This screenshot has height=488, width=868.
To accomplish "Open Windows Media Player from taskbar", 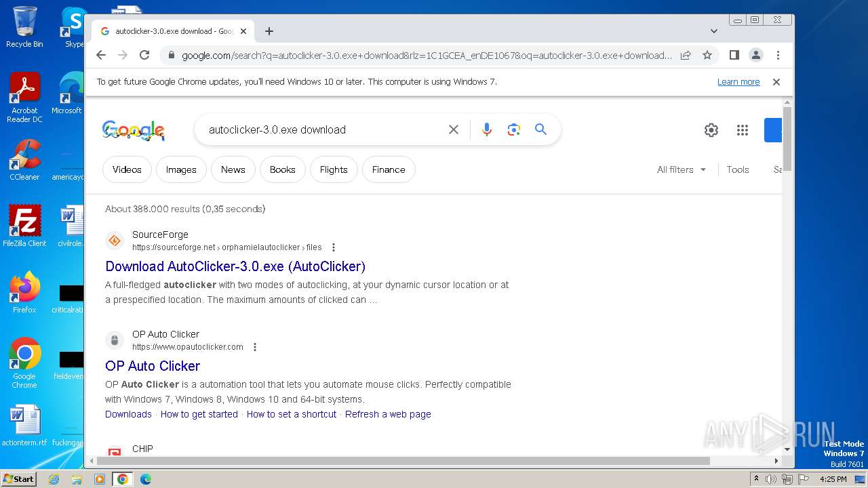I will [100, 479].
